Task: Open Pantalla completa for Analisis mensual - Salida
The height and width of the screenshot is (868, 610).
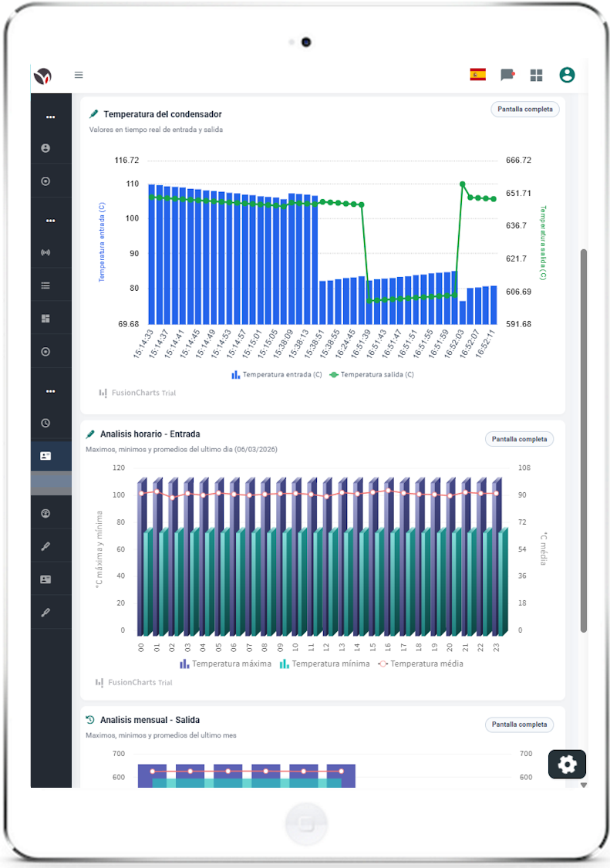Action: [519, 724]
